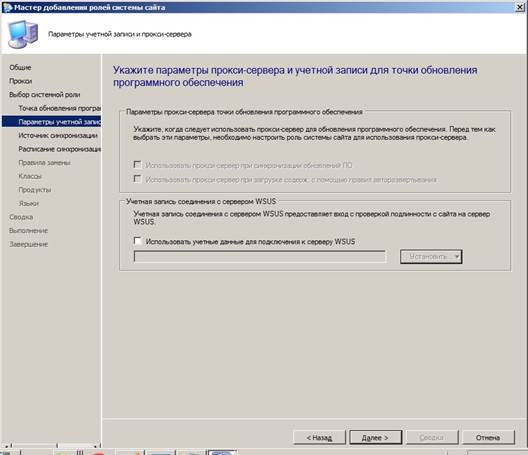528x455 pixels.
Task: Click the header subtitle Параметры учетной записи и прокси-сервера
Action: [x=120, y=34]
